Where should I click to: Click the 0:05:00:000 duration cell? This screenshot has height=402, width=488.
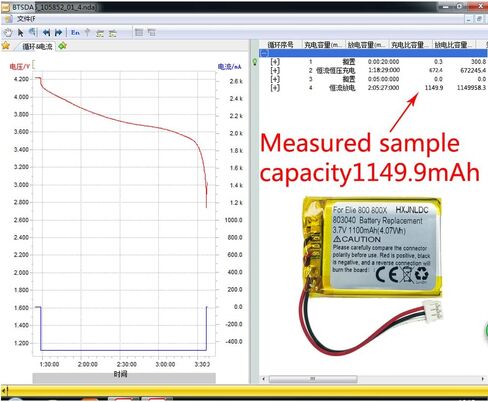pos(383,79)
